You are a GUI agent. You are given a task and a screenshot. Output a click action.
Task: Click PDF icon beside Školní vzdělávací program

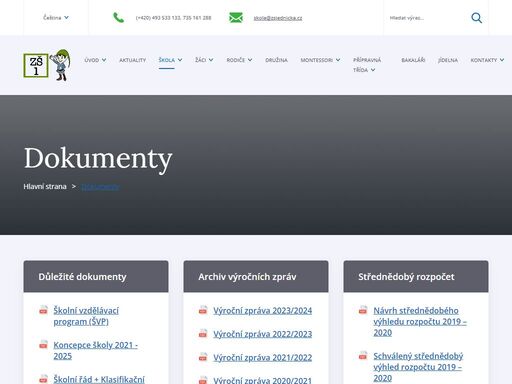click(x=43, y=310)
